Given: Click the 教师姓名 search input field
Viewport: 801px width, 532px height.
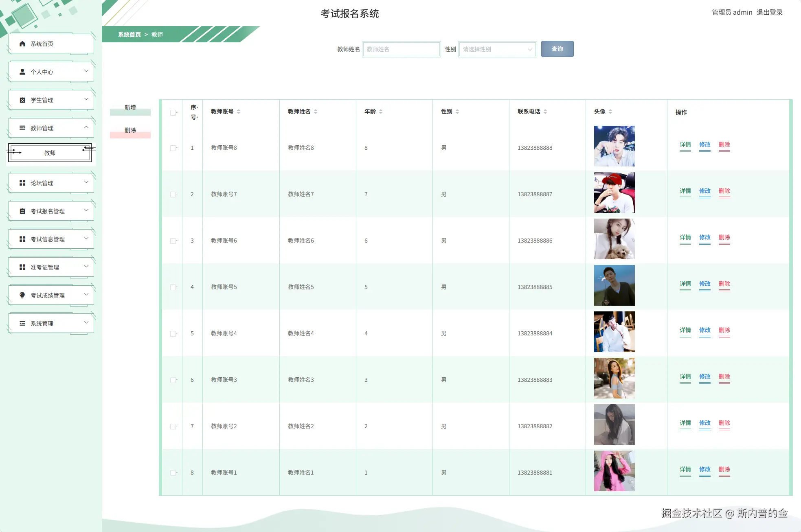Looking at the screenshot, I should (x=401, y=49).
